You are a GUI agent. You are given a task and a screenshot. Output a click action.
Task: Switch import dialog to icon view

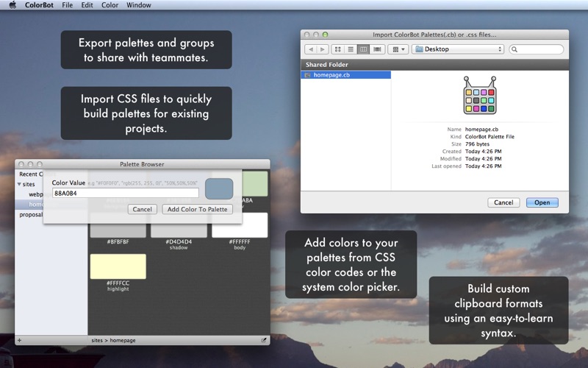337,49
